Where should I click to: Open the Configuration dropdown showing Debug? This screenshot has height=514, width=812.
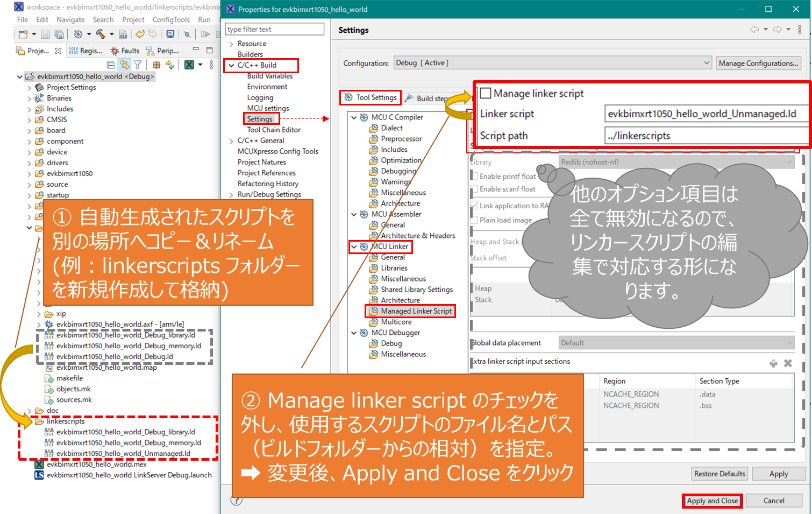(x=552, y=63)
